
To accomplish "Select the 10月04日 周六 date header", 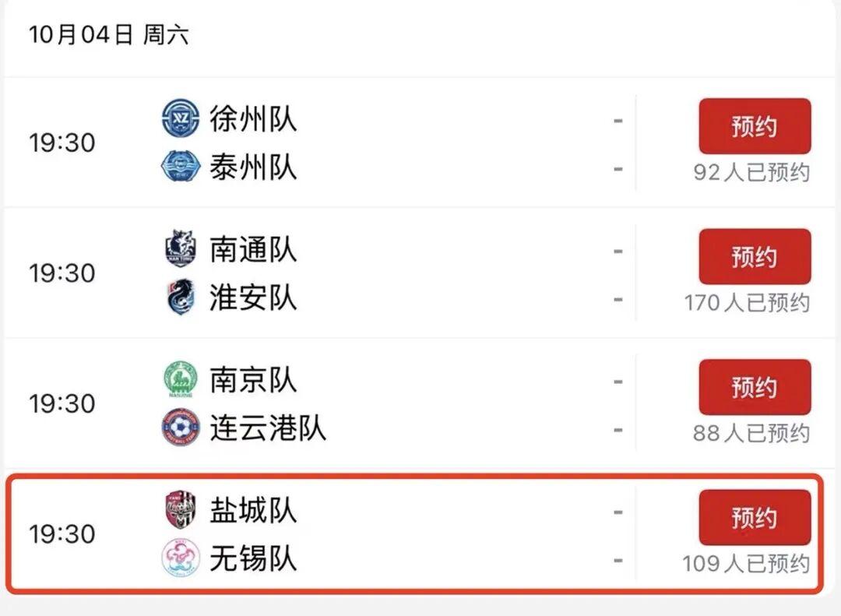I will click(108, 35).
